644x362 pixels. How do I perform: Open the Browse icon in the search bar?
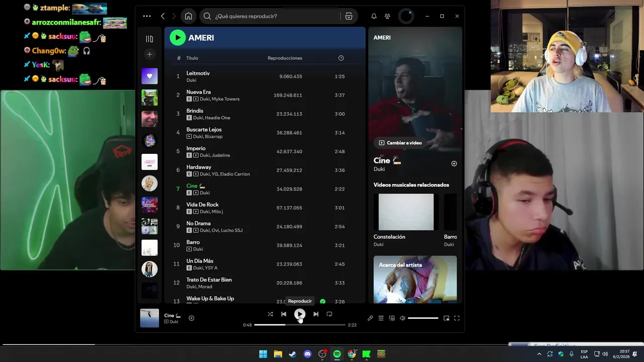pyautogui.click(x=349, y=16)
